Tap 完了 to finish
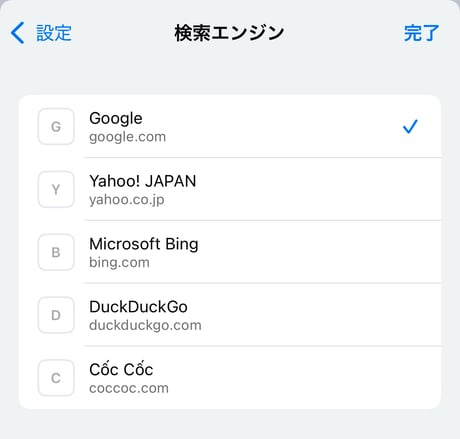Viewport: 460px width, 439px height. 421,33
